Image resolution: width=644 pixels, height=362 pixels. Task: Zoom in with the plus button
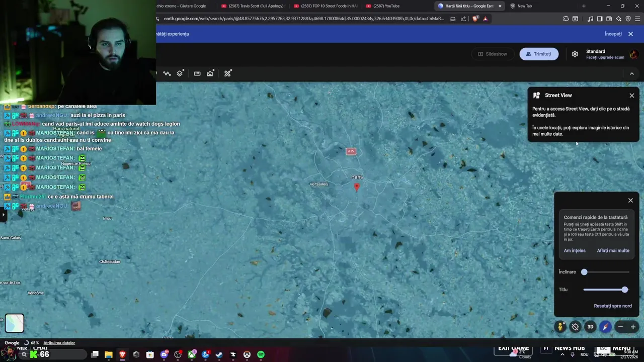point(633,327)
